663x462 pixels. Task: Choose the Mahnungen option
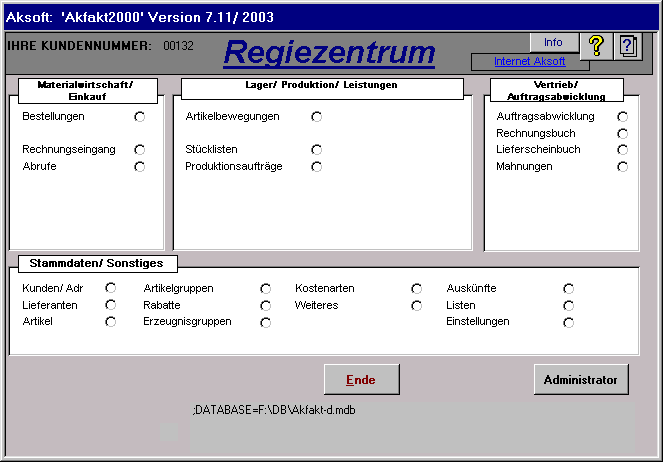(622, 167)
